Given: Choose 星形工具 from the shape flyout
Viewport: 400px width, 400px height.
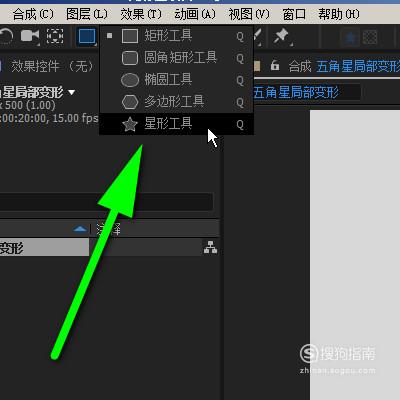Looking at the screenshot, I should click(x=177, y=124).
